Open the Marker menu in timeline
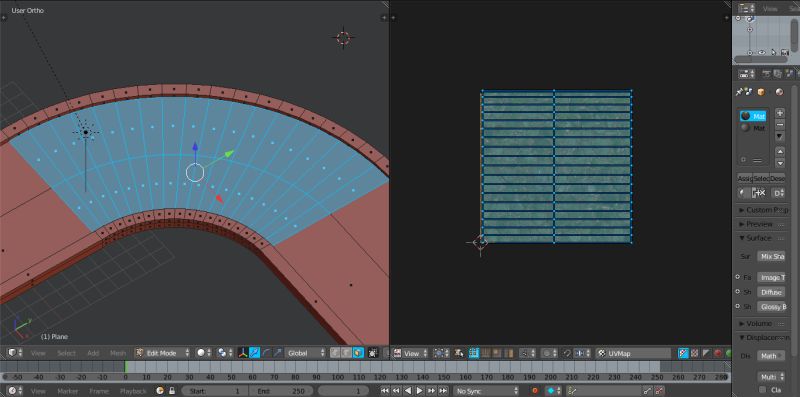This screenshot has width=800, height=397. [67, 391]
